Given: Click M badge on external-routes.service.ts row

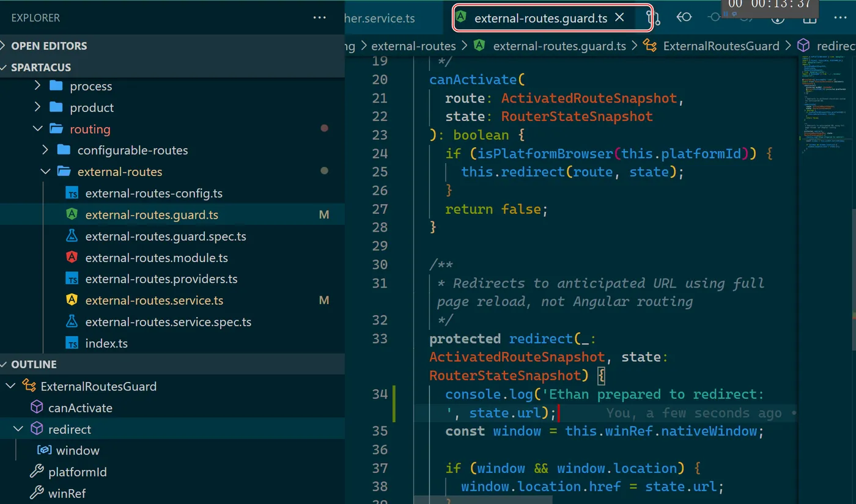Looking at the screenshot, I should (324, 300).
